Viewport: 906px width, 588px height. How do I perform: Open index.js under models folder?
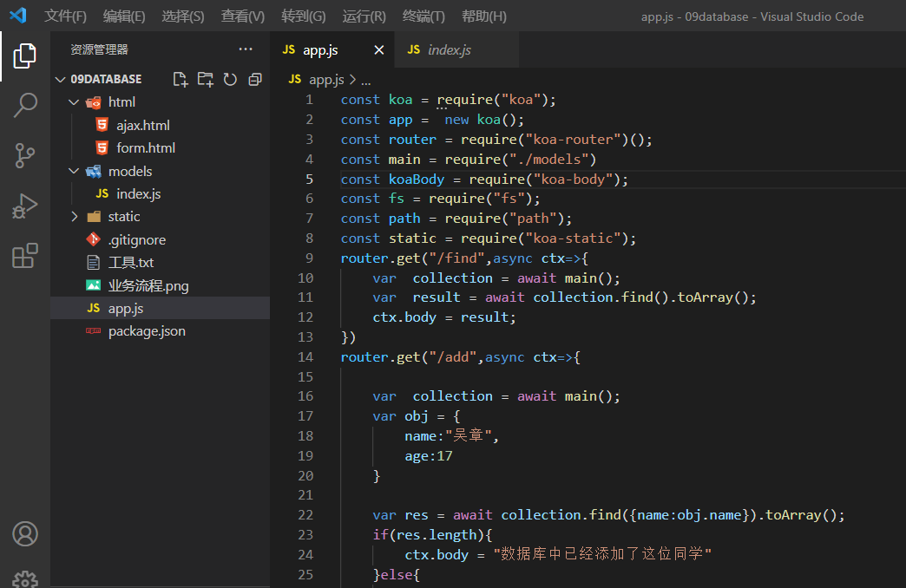[x=160, y=194]
